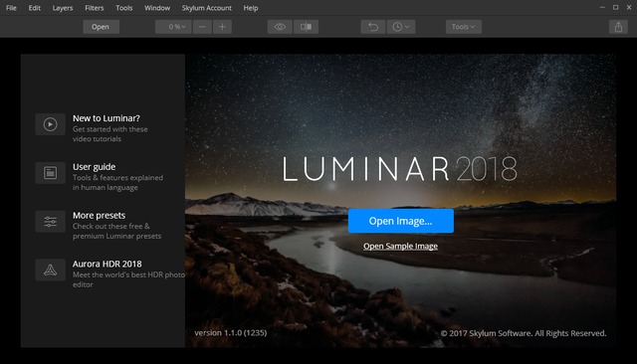The width and height of the screenshot is (637, 364).
Task: Click the More presets heading text
Action: (100, 215)
